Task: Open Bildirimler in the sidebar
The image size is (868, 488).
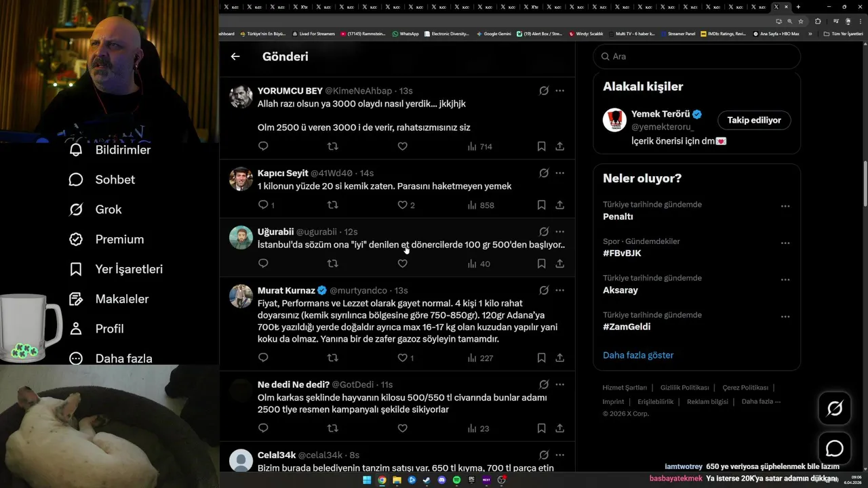Action: pos(110,150)
